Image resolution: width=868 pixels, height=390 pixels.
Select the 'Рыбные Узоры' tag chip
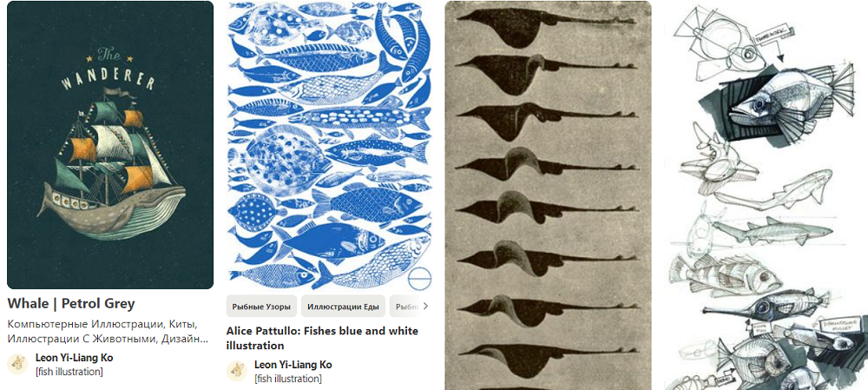[x=262, y=307]
